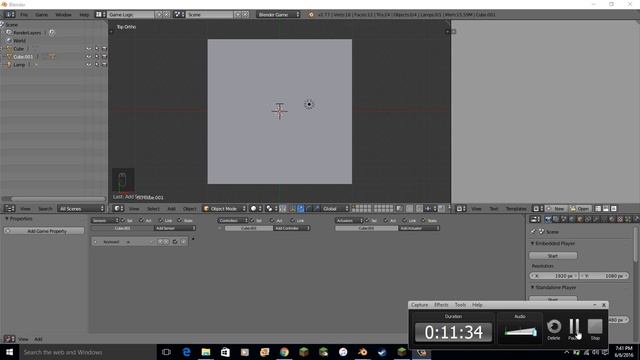Click the Cube.001 modifier icon in outliner
Viewport: 640px width, 360px height.
[52, 57]
